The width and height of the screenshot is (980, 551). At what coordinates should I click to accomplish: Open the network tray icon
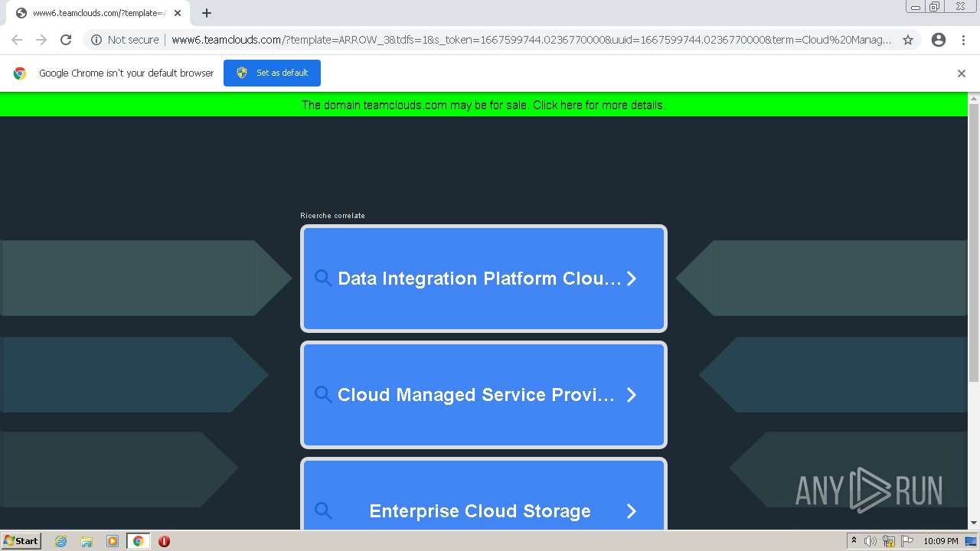(x=889, y=541)
